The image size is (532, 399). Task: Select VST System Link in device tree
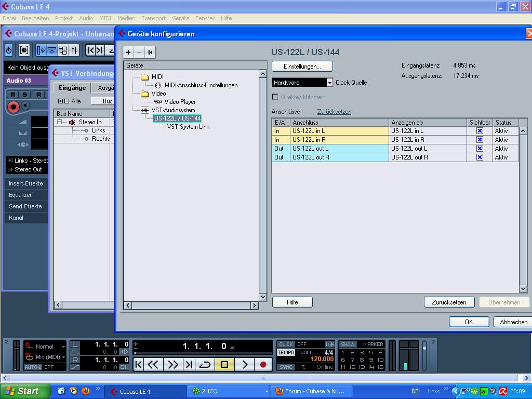point(188,127)
